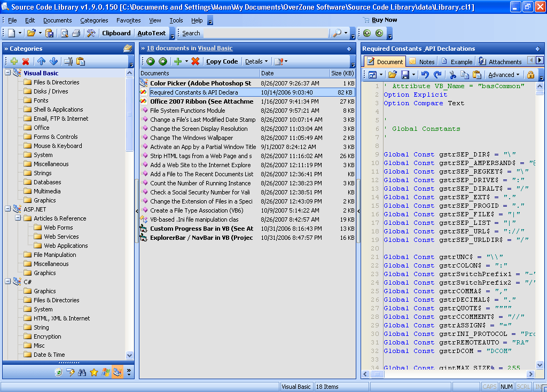Viewport: 547px width, 392px height.
Task: Toggle the NUM indicator in the status bar
Action: click(x=506, y=386)
